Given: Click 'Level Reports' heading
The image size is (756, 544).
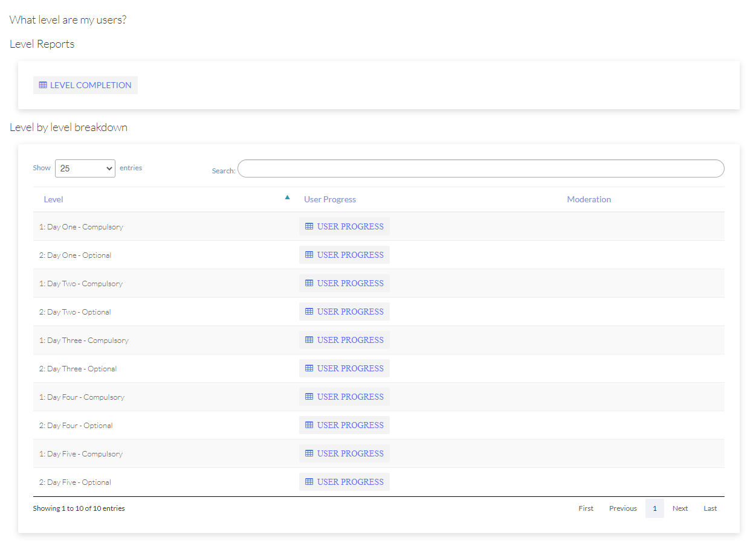Looking at the screenshot, I should coord(42,44).
